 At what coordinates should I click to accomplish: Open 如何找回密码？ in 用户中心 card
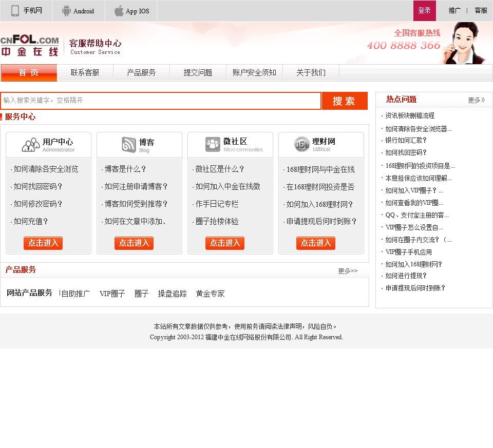tap(37, 187)
